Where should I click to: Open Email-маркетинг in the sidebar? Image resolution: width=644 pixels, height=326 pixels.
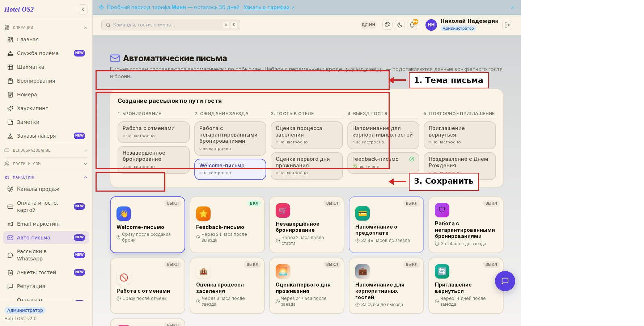click(46, 224)
